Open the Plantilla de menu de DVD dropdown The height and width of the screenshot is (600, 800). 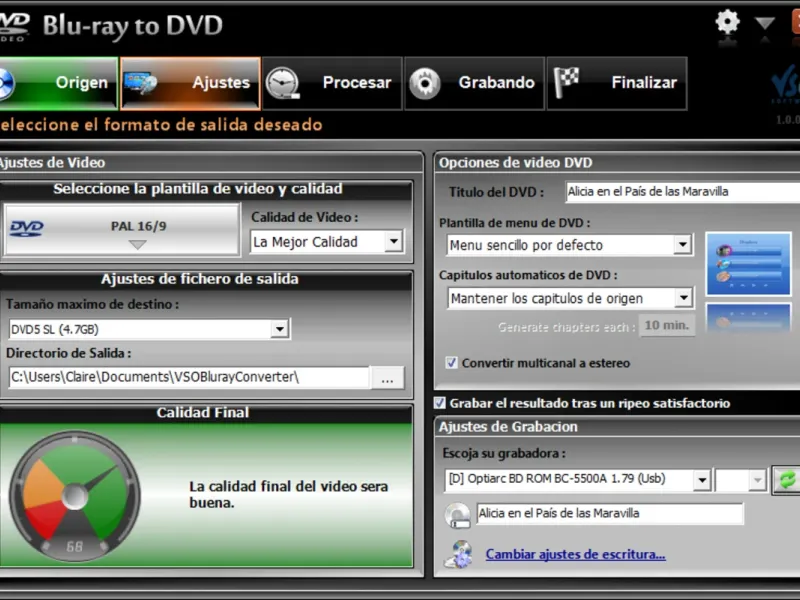click(682, 245)
